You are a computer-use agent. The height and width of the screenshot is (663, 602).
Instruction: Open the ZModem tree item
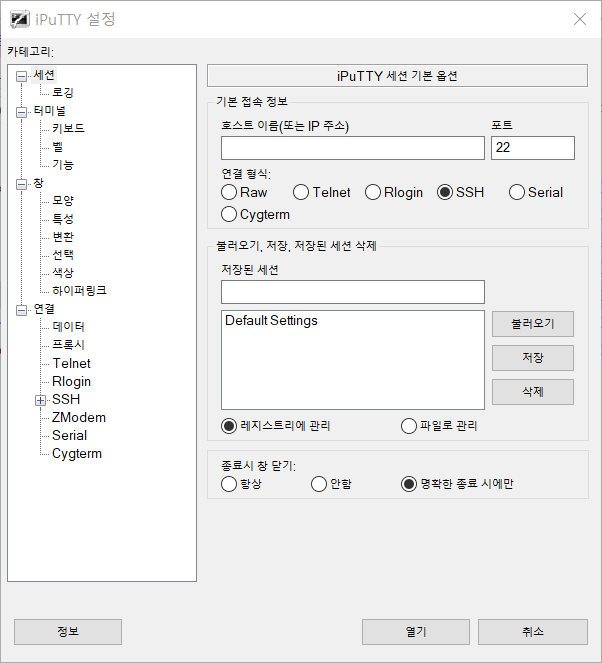(79, 417)
